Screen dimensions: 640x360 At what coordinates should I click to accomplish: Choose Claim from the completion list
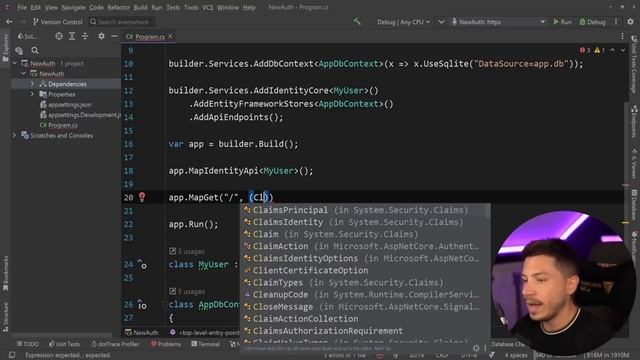[364, 234]
